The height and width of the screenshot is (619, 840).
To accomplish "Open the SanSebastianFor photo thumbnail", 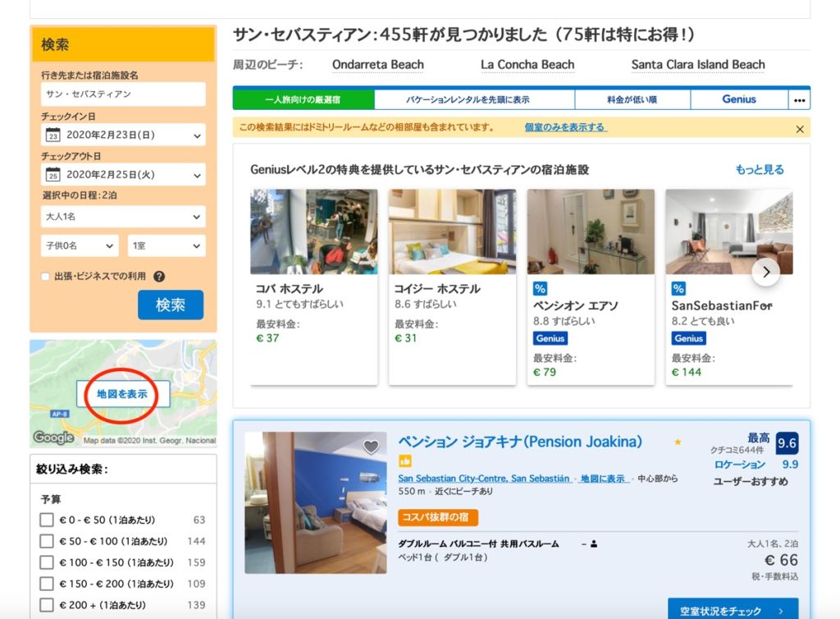I will tap(729, 232).
